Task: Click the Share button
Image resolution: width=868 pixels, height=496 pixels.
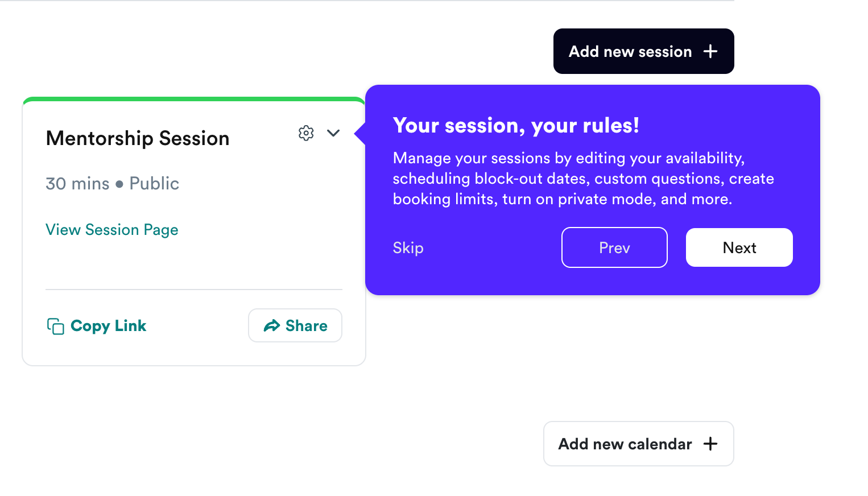Action: [x=295, y=325]
